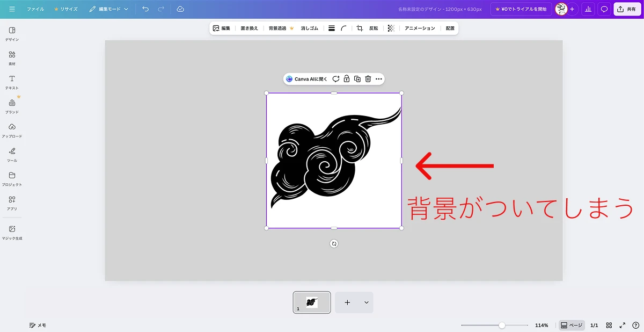Toggle the ページ view button
This screenshot has width=644, height=332.
(572, 325)
